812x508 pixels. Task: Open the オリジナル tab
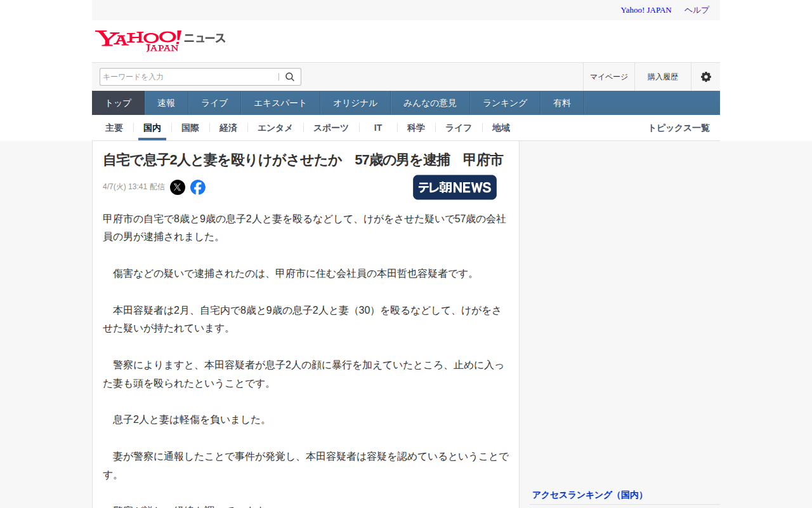[x=355, y=103]
